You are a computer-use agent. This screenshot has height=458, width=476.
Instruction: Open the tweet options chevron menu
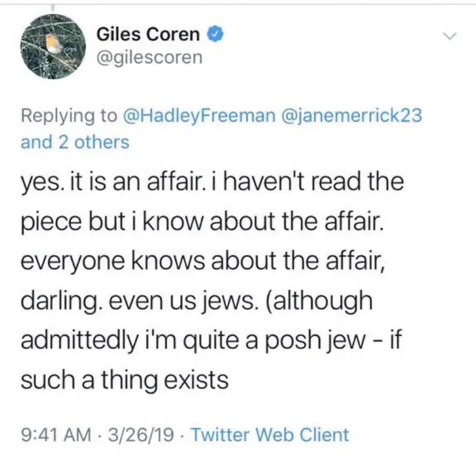450,37
